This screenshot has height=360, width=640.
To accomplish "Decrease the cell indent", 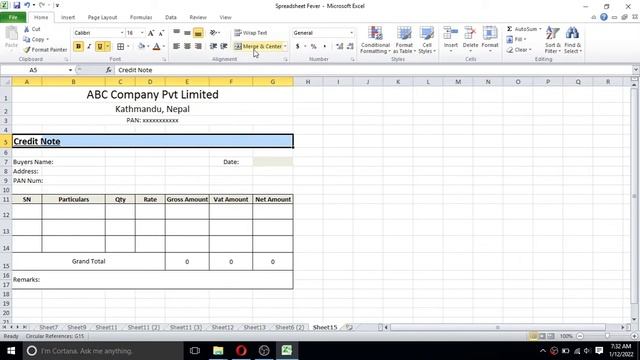I will coord(213,47).
